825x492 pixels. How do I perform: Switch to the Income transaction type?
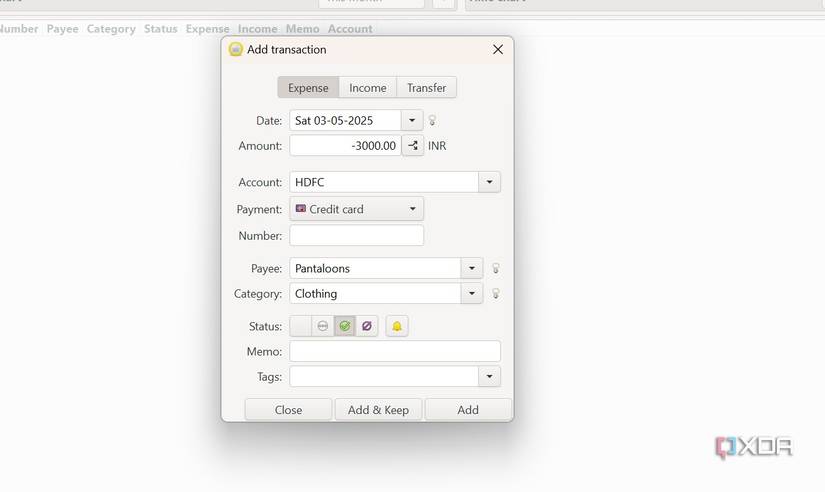tap(368, 88)
